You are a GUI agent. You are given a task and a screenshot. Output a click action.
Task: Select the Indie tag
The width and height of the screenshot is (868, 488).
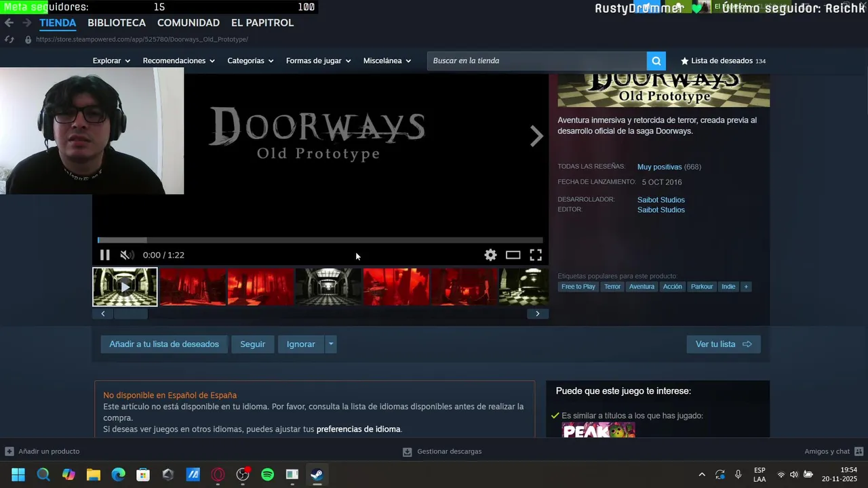coord(728,287)
